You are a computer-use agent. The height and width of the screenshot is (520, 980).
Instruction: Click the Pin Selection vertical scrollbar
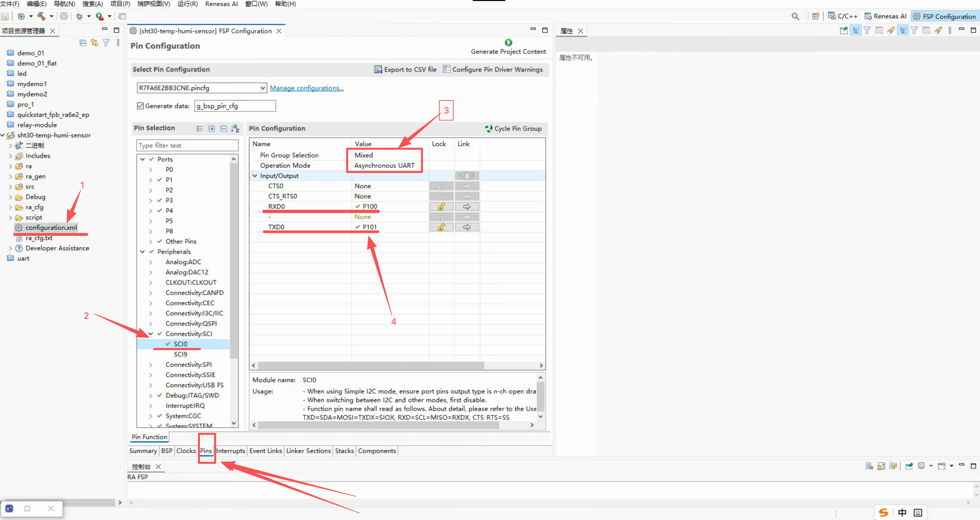click(x=234, y=260)
